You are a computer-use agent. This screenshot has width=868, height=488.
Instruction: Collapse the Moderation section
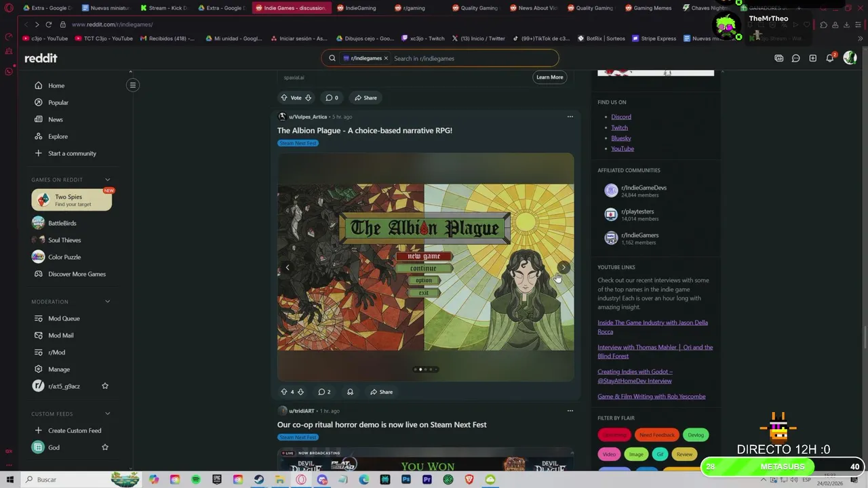pyautogui.click(x=107, y=302)
